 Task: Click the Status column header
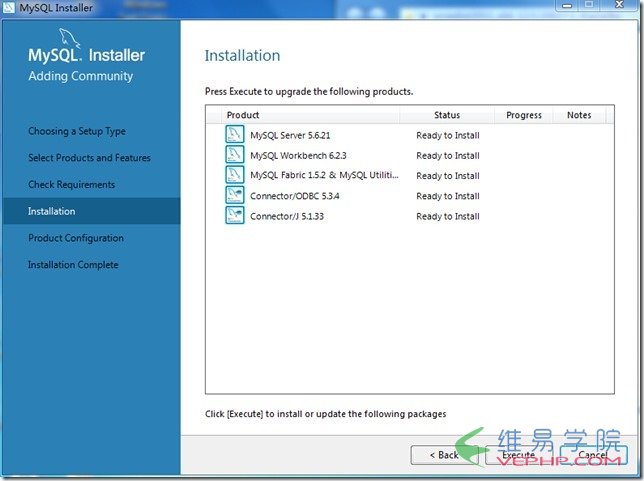click(447, 115)
